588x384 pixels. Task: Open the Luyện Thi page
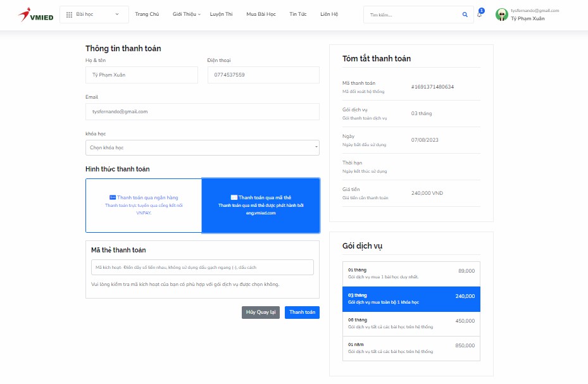(222, 15)
